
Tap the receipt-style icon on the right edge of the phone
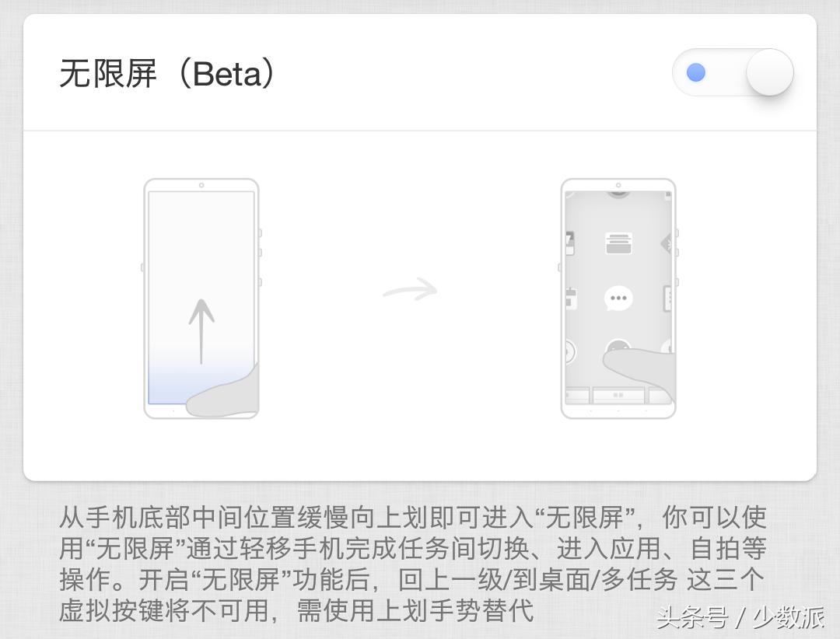[667, 298]
